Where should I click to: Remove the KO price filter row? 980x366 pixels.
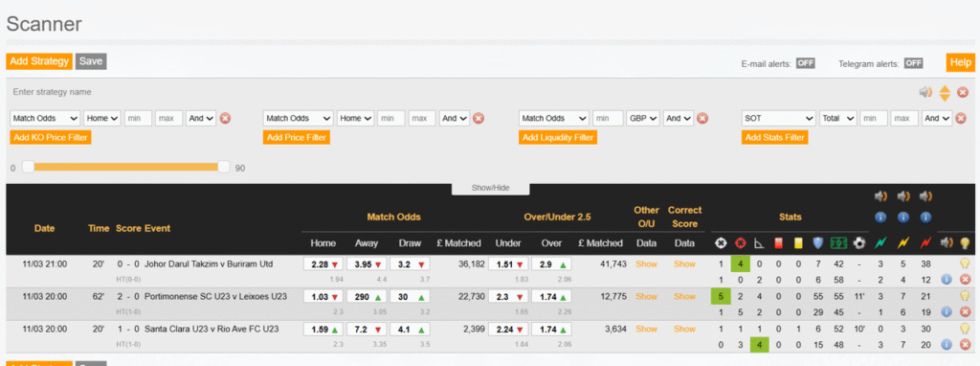pyautogui.click(x=225, y=118)
